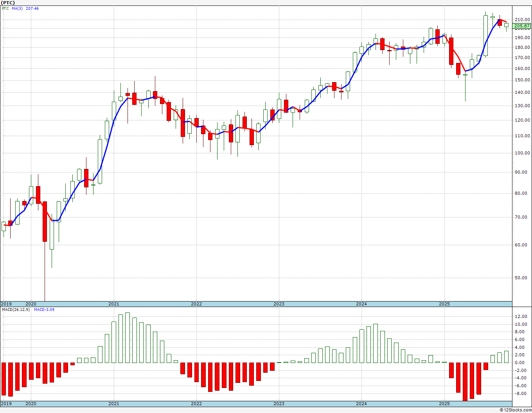Click 2021 on the price chart time axis
Viewport: 532px width, 413px height.
pos(114,304)
